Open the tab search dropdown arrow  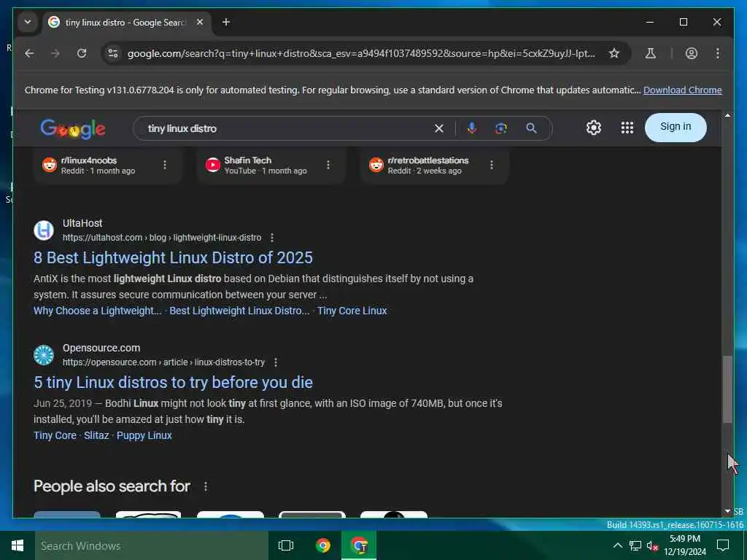[x=28, y=22]
